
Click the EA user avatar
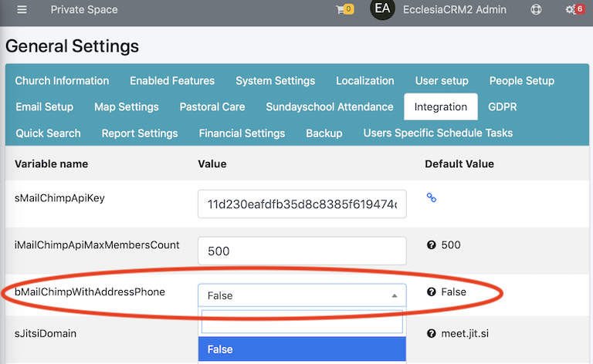[382, 8]
